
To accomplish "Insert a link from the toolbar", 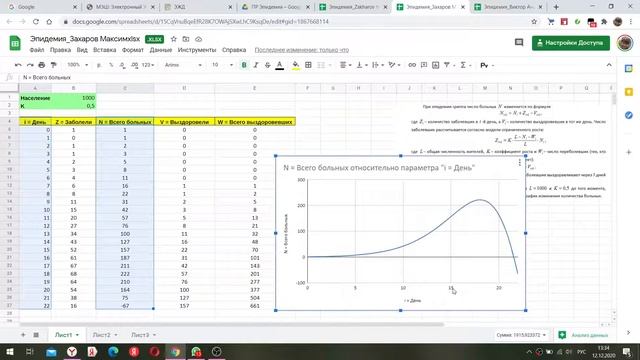I will 412,65.
